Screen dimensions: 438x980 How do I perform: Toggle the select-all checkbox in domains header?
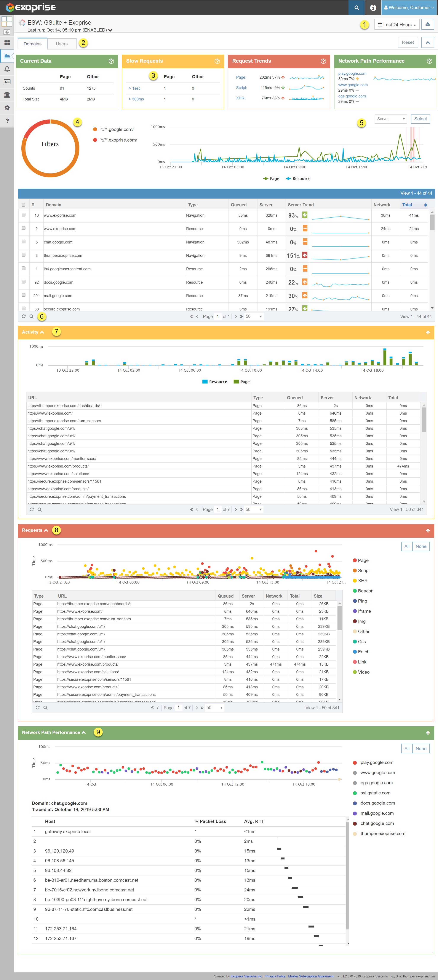pos(24,205)
